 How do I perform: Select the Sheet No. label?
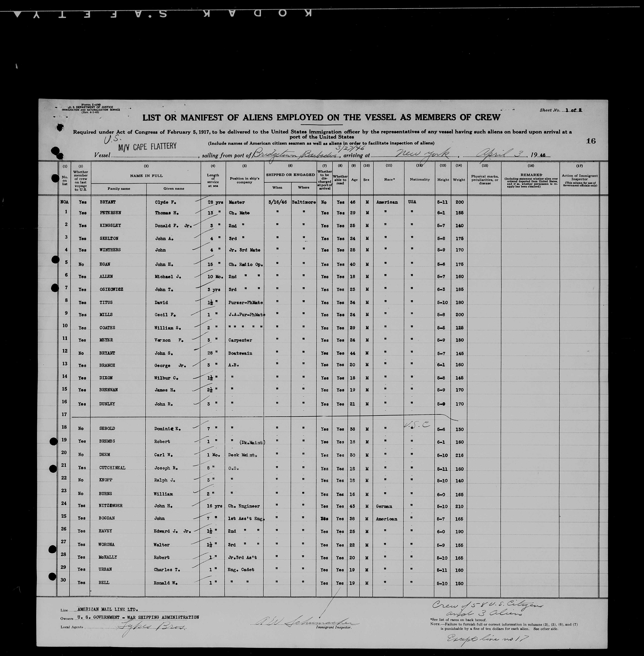550,110
